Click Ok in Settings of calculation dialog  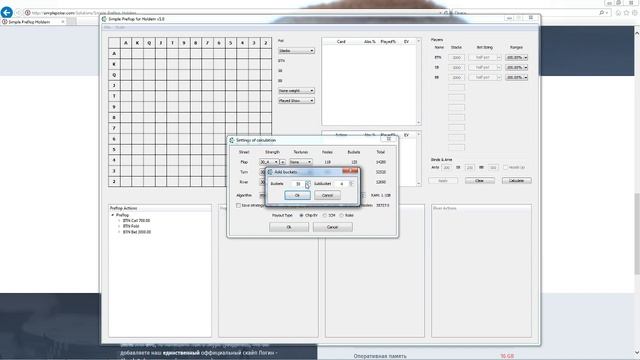289,227
